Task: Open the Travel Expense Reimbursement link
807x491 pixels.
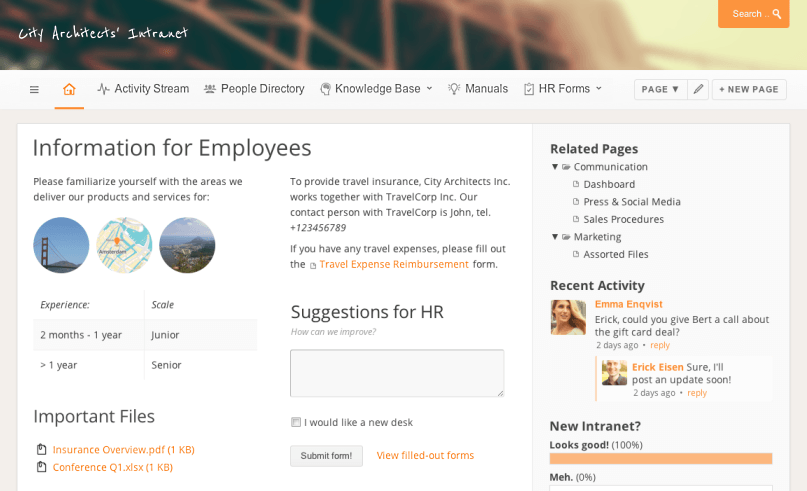Action: 394,264
